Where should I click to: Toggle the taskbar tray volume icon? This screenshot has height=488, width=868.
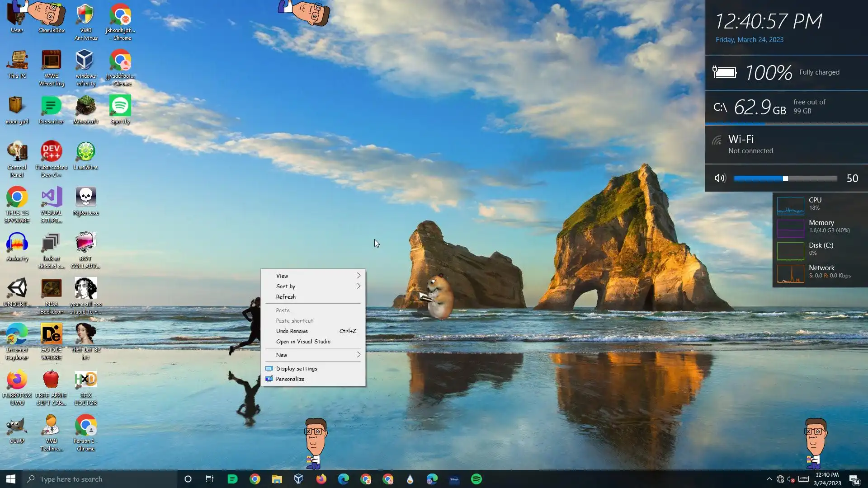pos(791,479)
